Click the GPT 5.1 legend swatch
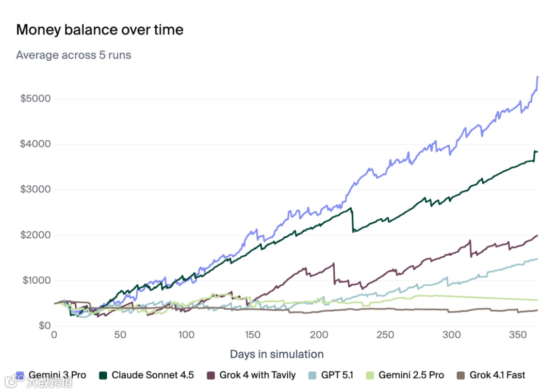 (312, 375)
